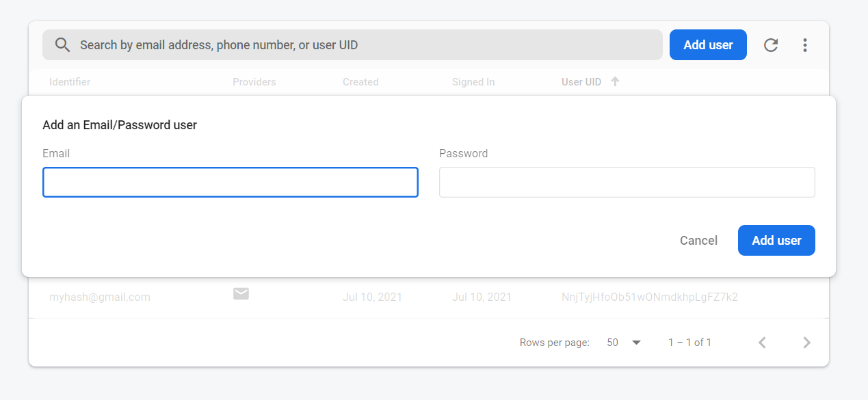Sort by the Signed In column header

[x=473, y=82]
